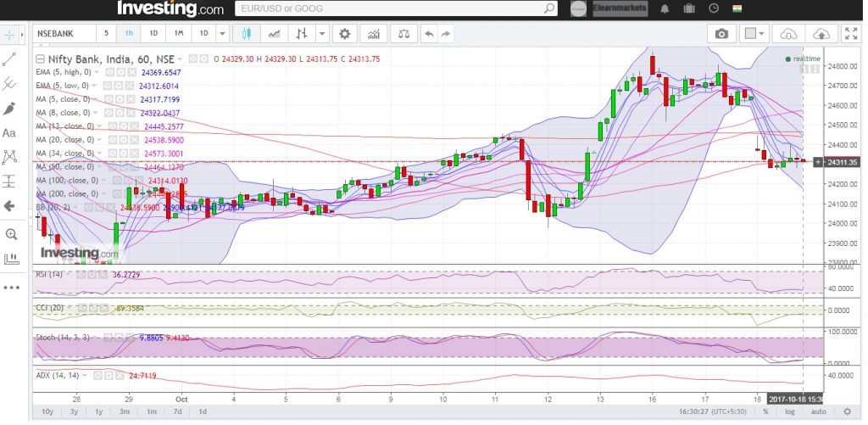
Task: Expand the cursor tool options arrow
Action: (21, 35)
